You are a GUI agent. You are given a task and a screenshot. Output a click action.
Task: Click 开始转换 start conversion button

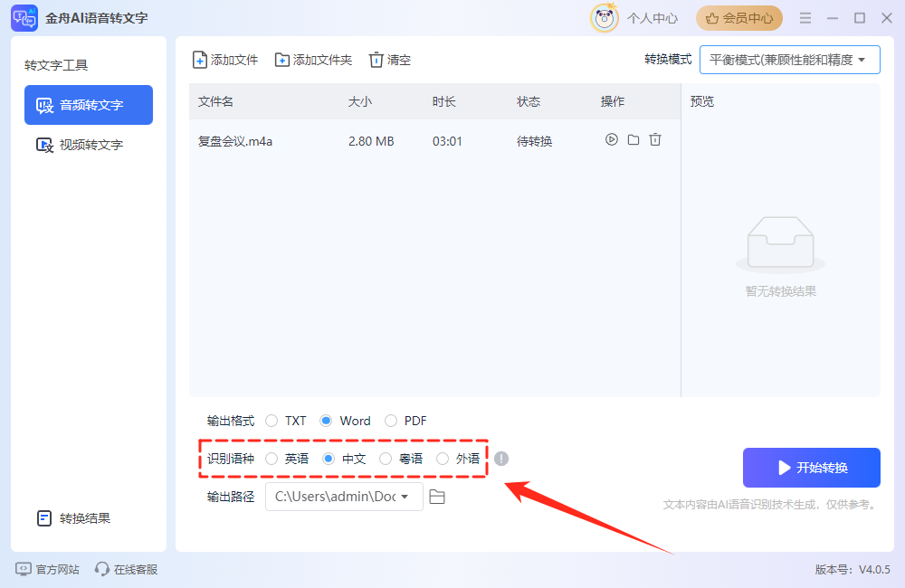812,468
